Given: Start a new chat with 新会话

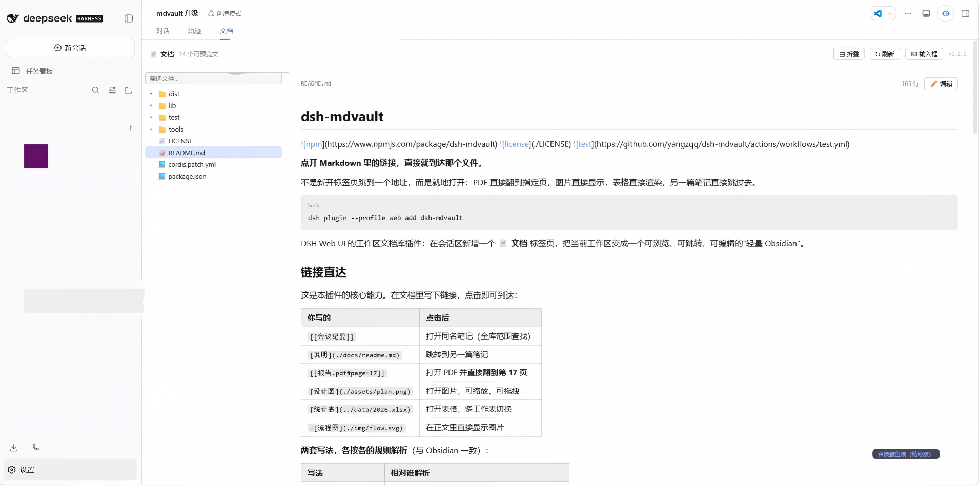Looking at the screenshot, I should click(70, 48).
